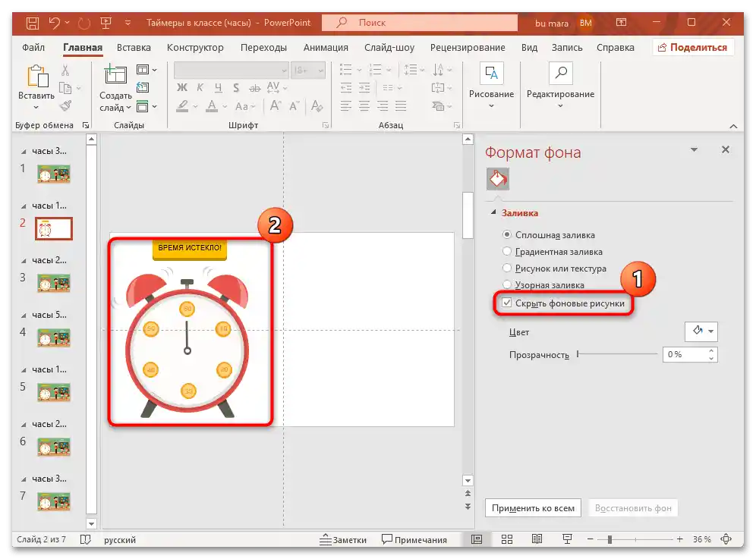Select the strikethrough text icon
Screen dimensions: 756x559
(x=255, y=88)
